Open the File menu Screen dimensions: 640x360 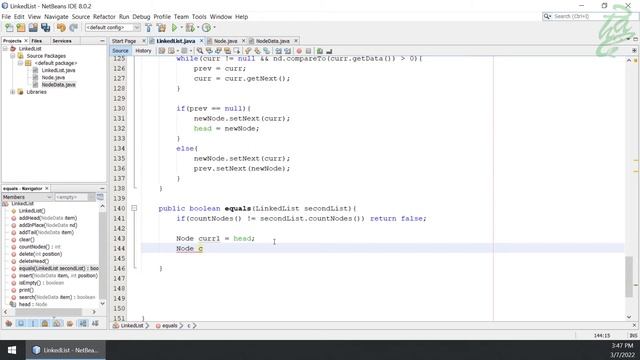point(6,17)
